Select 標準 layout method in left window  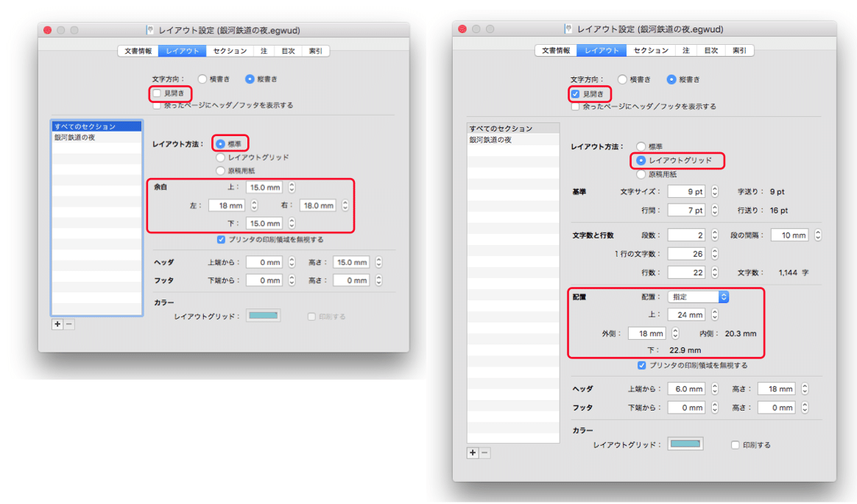pos(220,144)
